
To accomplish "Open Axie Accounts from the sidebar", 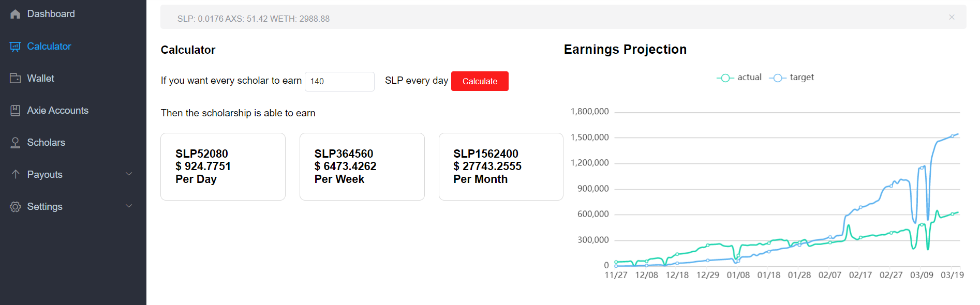I will click(57, 111).
